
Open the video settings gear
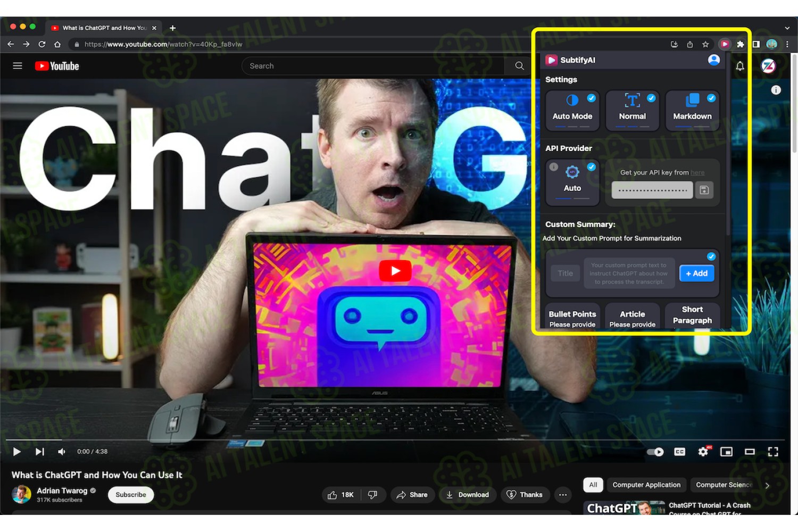[703, 452]
